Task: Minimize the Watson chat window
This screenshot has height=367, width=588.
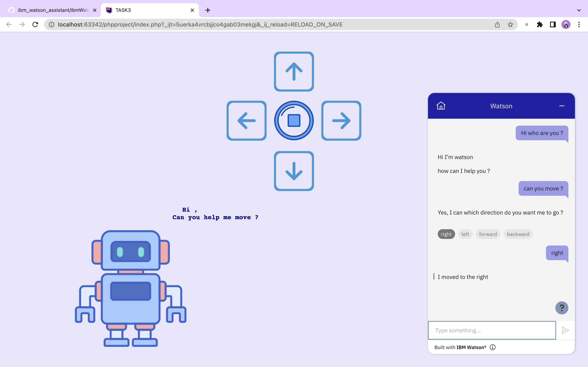Action: click(x=562, y=106)
